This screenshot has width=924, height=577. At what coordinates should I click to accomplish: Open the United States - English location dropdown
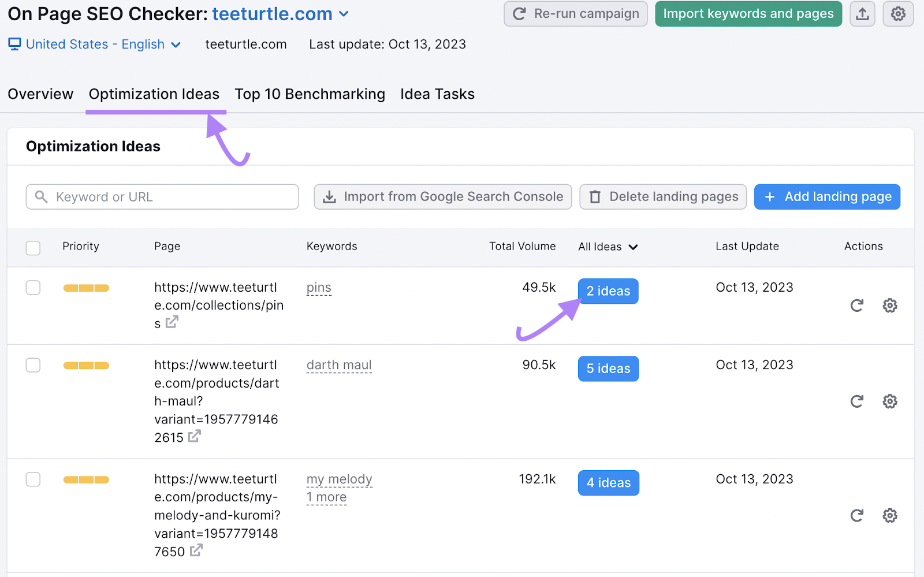(x=94, y=44)
